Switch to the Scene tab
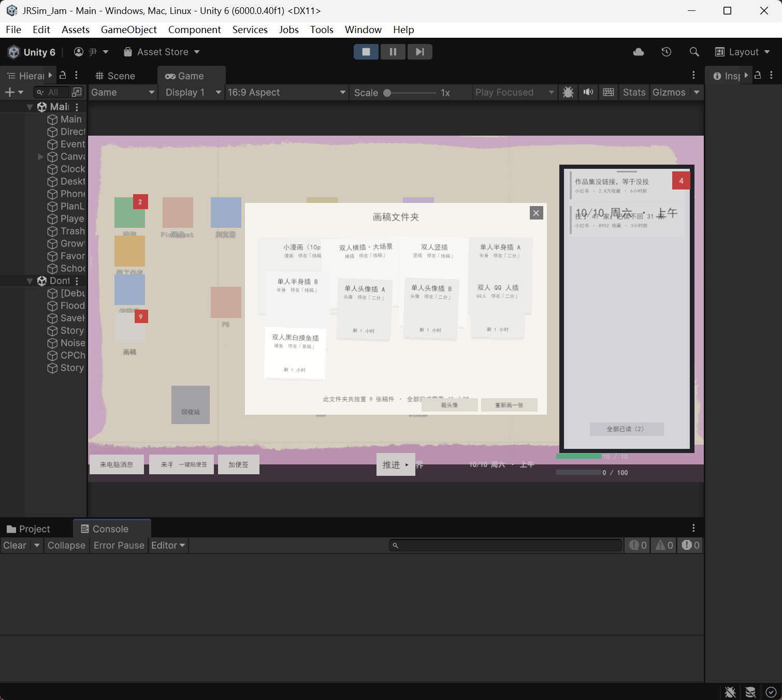The width and height of the screenshot is (782, 700). pos(115,76)
